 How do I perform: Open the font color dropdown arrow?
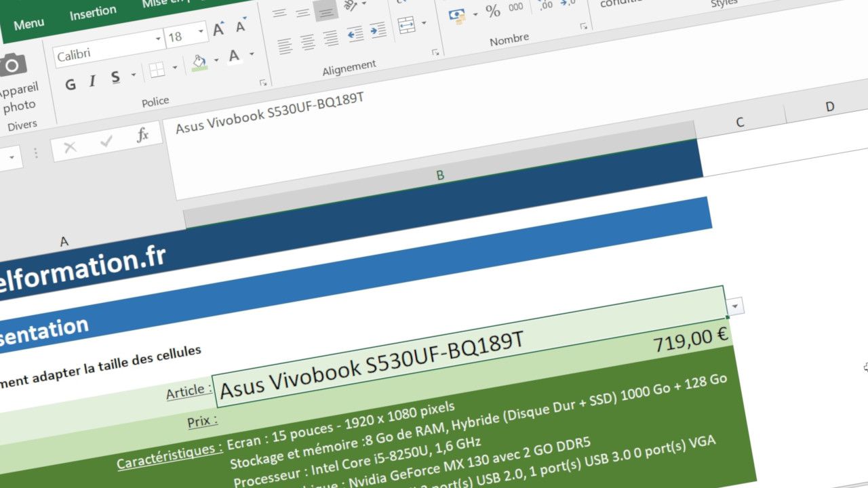pyautogui.click(x=252, y=54)
